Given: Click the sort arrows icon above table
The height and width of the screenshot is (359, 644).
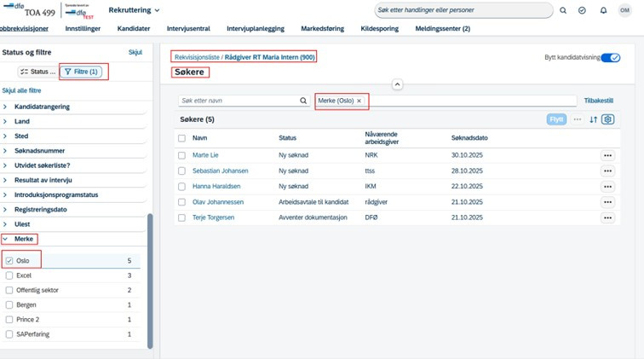Looking at the screenshot, I should pos(594,119).
